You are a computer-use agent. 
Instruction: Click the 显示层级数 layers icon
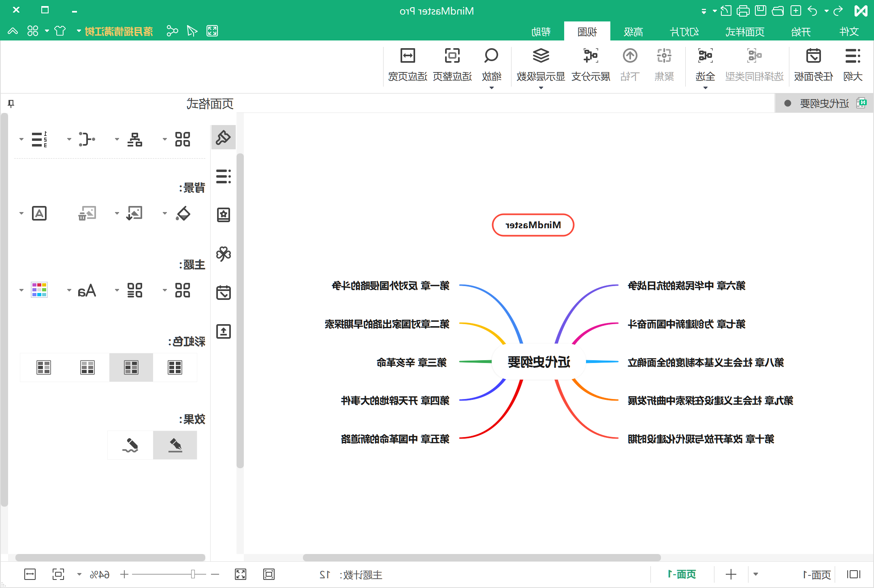click(541, 56)
